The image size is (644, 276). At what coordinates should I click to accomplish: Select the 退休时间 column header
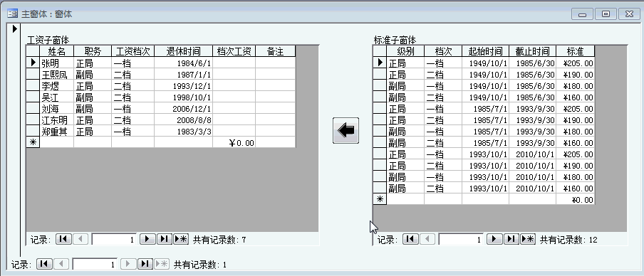tap(184, 51)
